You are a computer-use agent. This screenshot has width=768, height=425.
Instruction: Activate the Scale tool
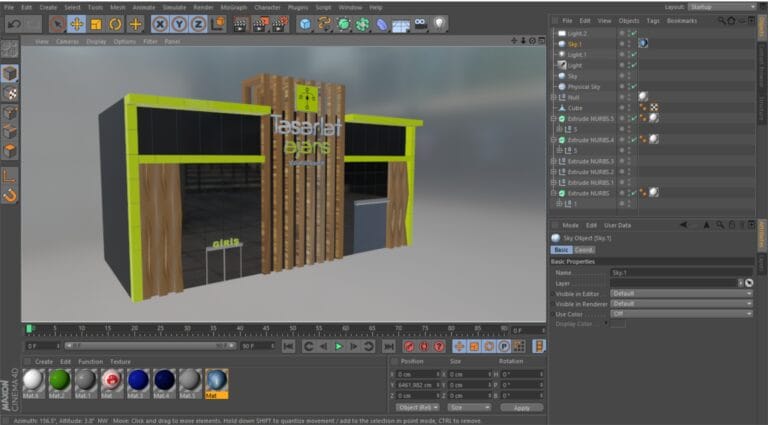[96, 24]
